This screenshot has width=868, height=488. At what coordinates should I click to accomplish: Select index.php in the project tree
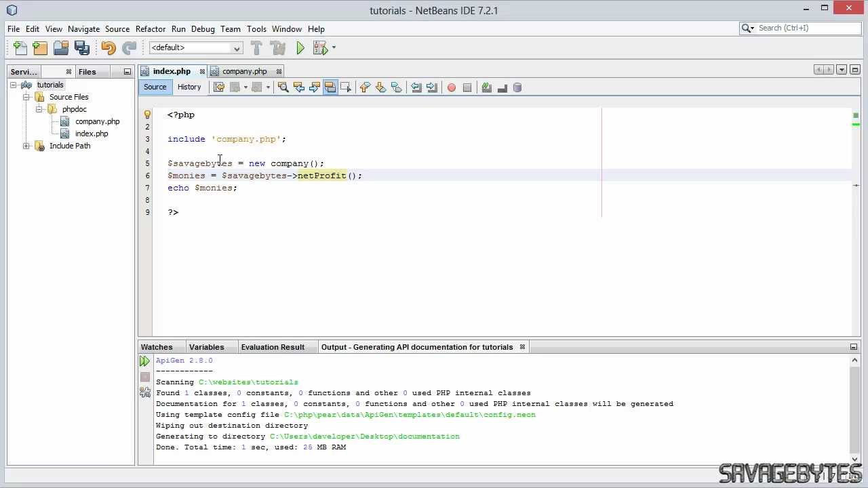(92, 134)
